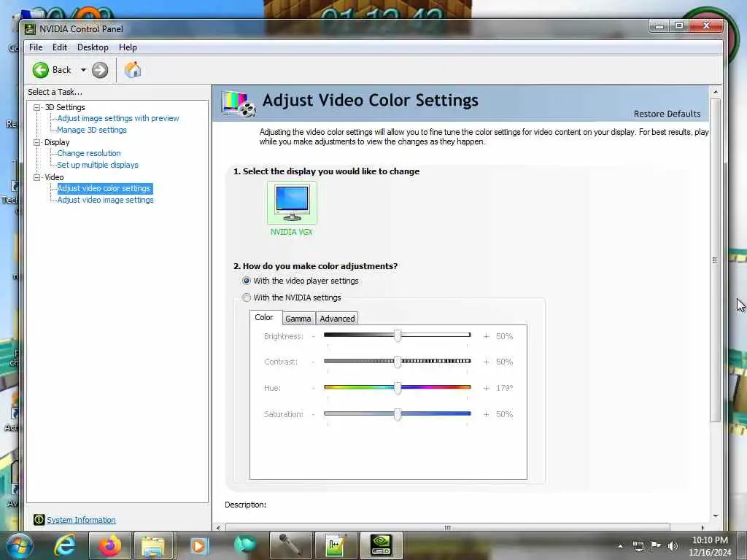This screenshot has height=560, width=747.
Task: Switch to the Advanced tab
Action: pyautogui.click(x=337, y=319)
